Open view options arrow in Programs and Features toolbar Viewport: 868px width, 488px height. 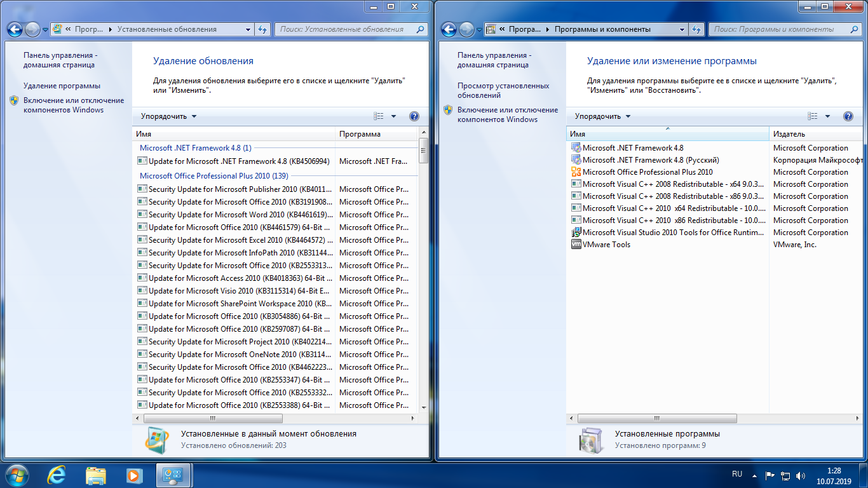(827, 116)
